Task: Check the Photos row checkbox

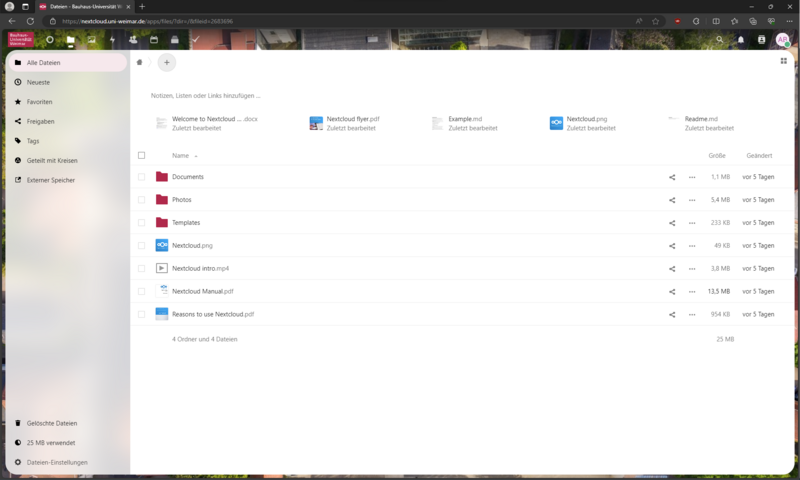Action: tap(141, 200)
